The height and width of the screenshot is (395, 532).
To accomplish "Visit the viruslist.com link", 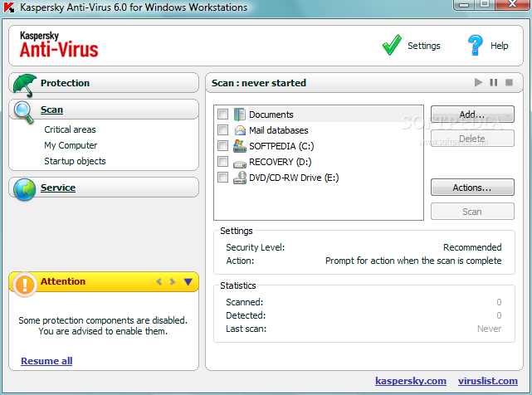I will point(488,381).
